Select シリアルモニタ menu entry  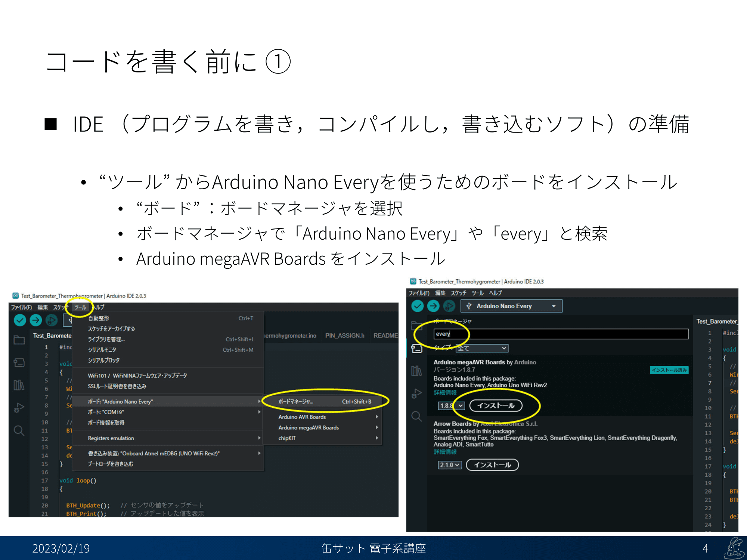click(168, 350)
